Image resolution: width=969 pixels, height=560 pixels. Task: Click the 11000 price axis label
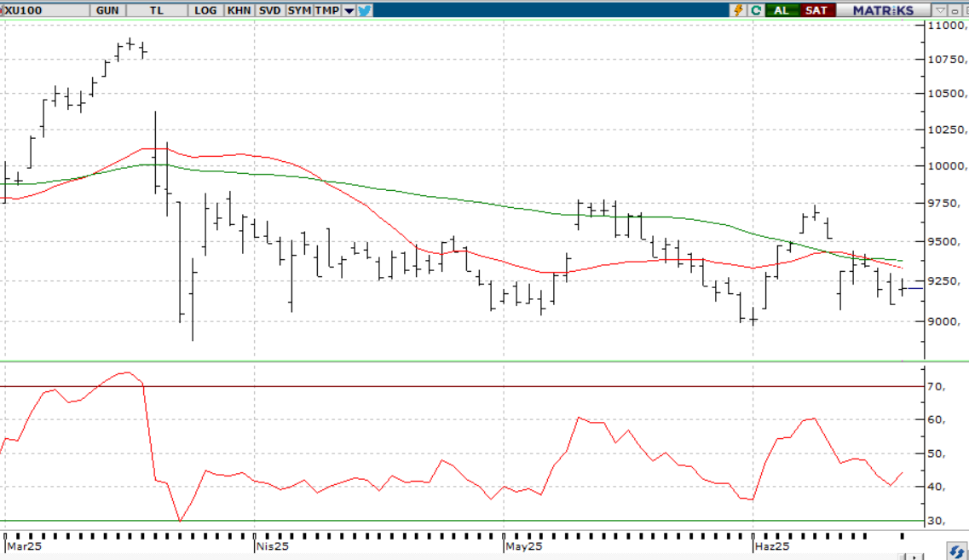tap(946, 26)
